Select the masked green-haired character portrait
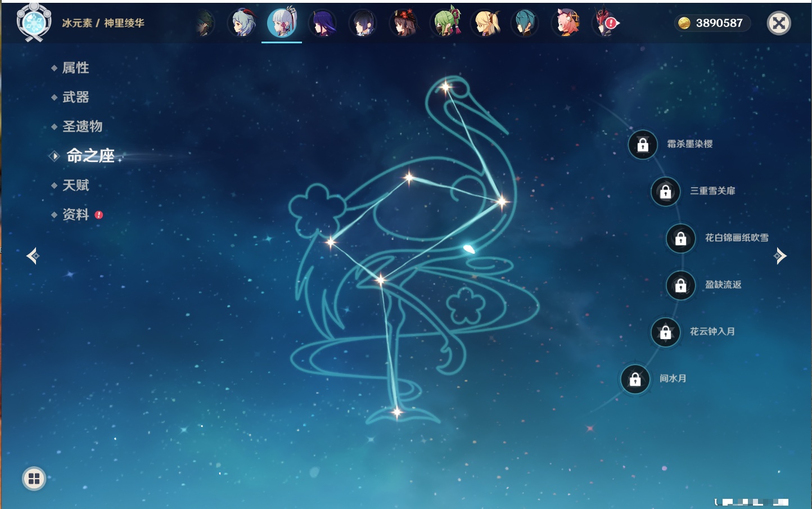 [x=446, y=23]
